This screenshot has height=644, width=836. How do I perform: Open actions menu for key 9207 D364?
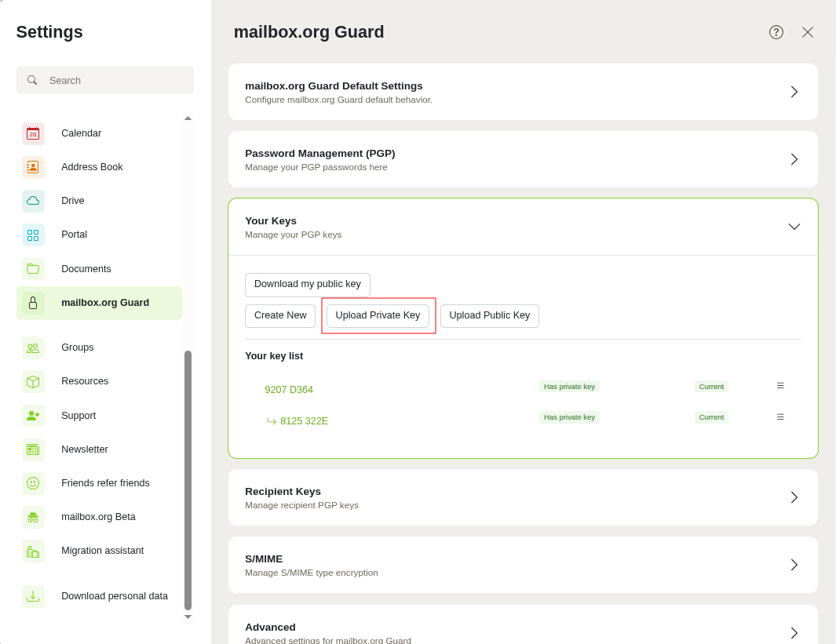click(780, 386)
